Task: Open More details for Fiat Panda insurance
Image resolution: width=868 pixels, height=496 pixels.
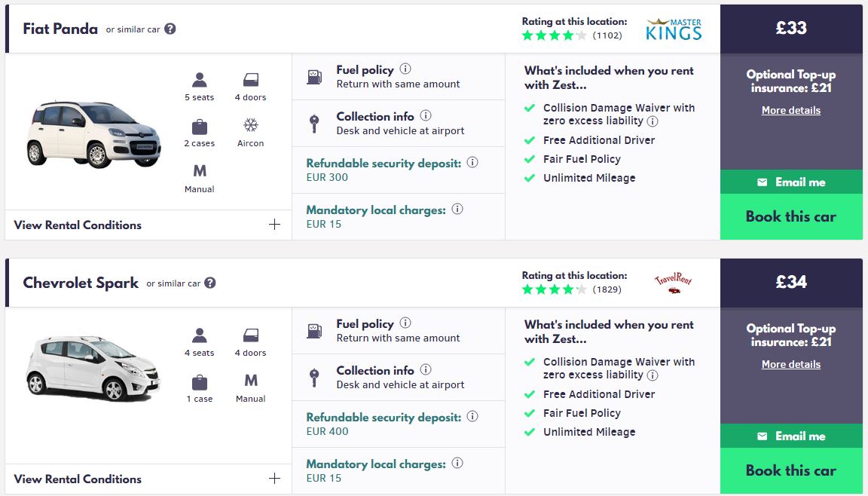Action: coord(791,110)
